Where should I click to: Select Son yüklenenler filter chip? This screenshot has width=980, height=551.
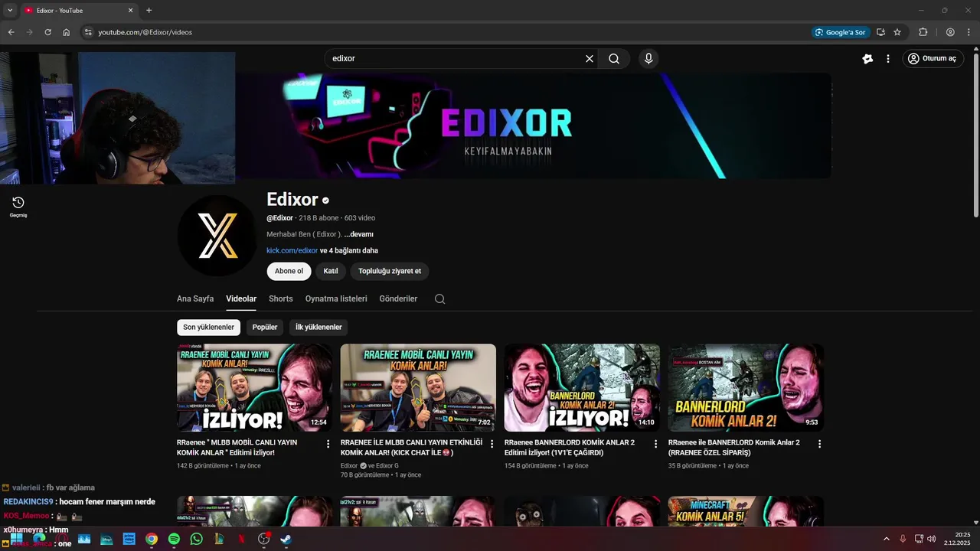208,328
